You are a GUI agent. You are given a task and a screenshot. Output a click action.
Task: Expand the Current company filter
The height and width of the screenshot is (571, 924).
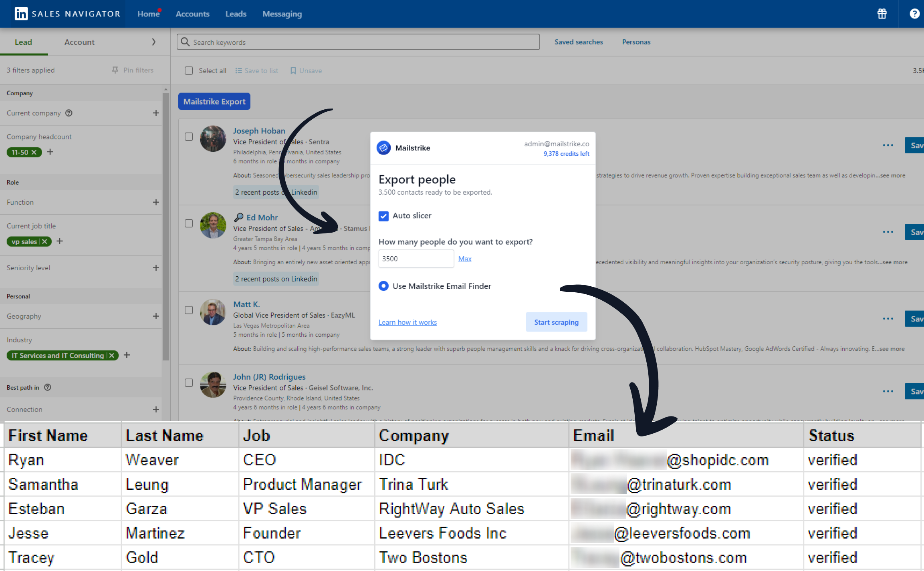coord(156,113)
